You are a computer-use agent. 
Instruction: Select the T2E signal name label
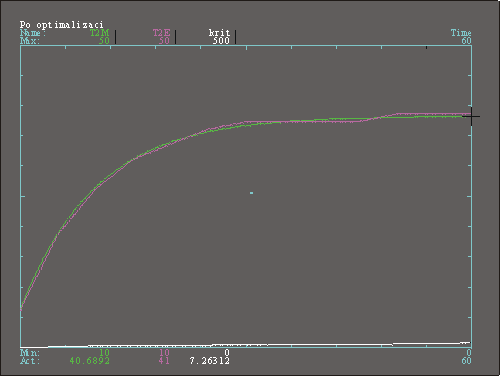(x=161, y=33)
